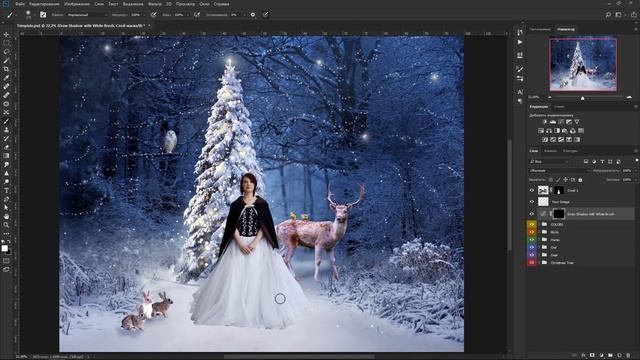Toggle pressure for opacity
The image size is (640, 360).
153,15
